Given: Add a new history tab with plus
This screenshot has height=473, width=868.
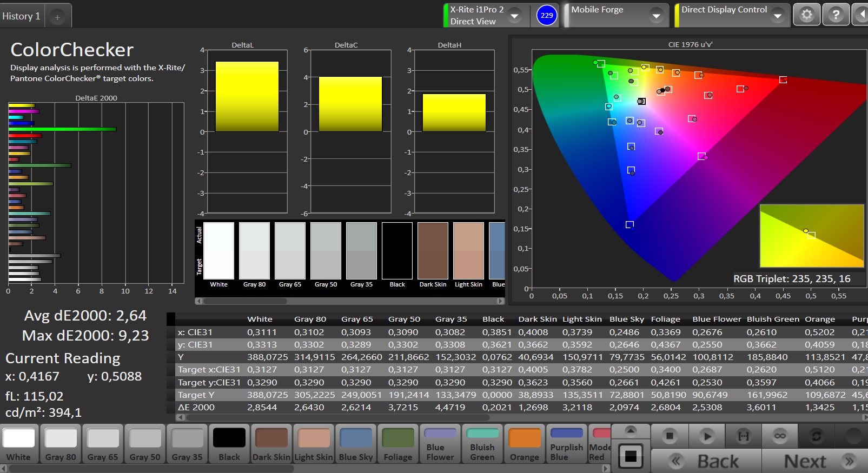Looking at the screenshot, I should 57,17.
